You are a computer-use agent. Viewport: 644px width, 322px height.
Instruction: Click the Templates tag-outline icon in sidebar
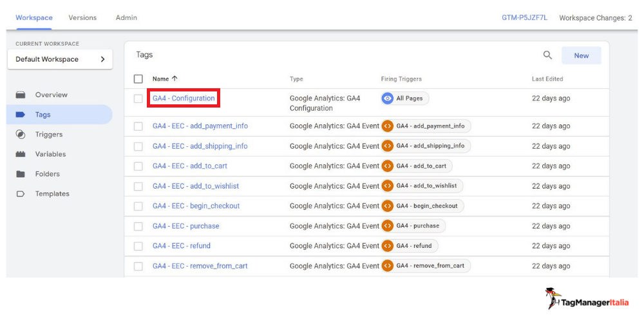[21, 193]
